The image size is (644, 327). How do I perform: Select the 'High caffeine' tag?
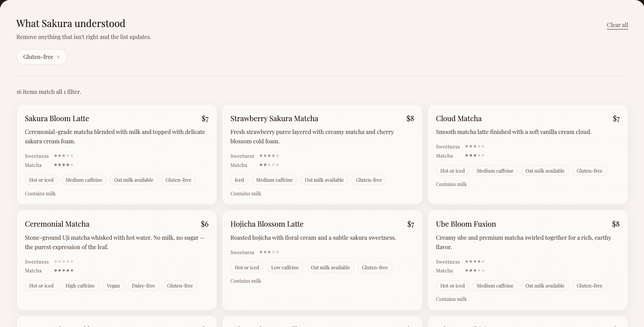click(80, 286)
